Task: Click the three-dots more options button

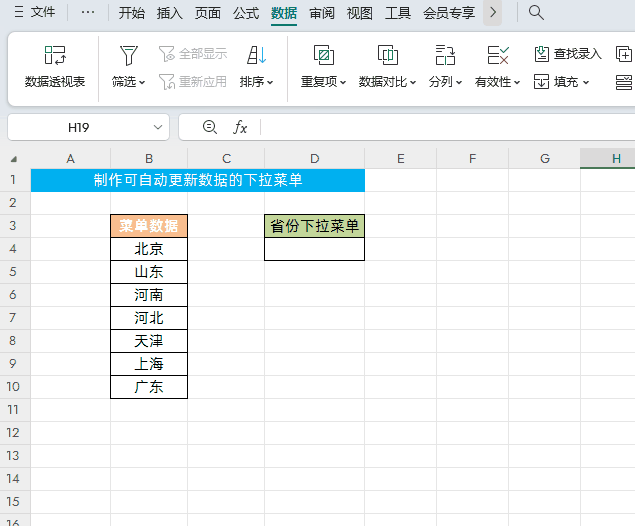Action: coord(87,12)
